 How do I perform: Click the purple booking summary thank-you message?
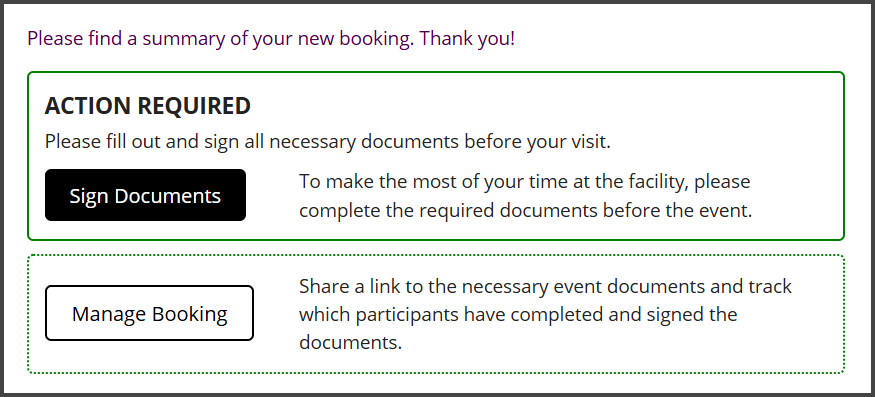coord(271,39)
